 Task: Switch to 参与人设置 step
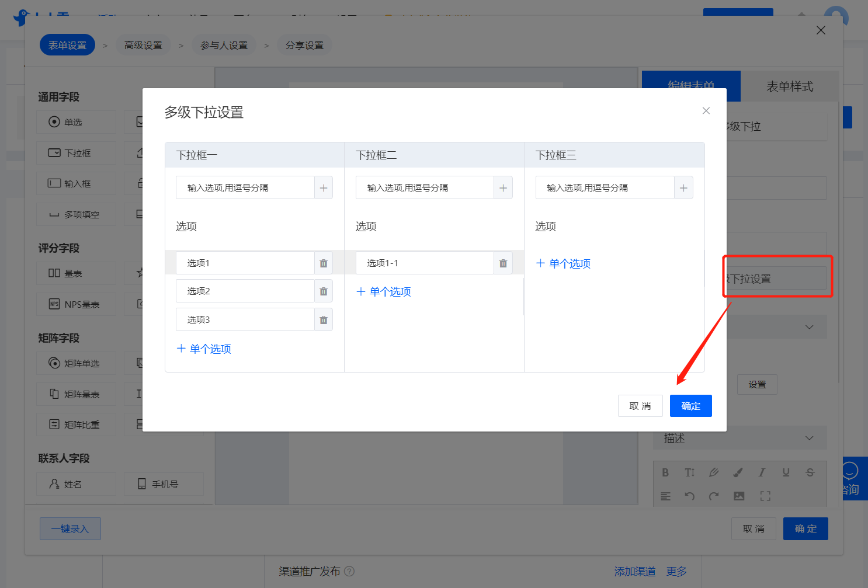coord(224,45)
